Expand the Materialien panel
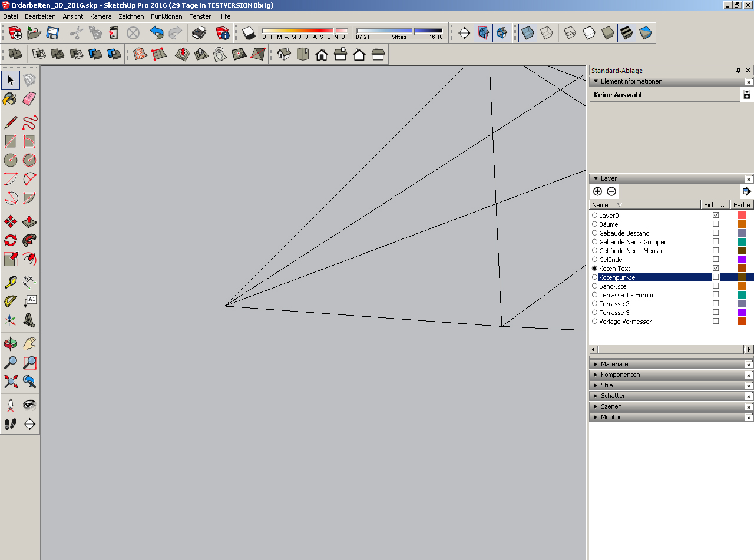 pyautogui.click(x=616, y=365)
